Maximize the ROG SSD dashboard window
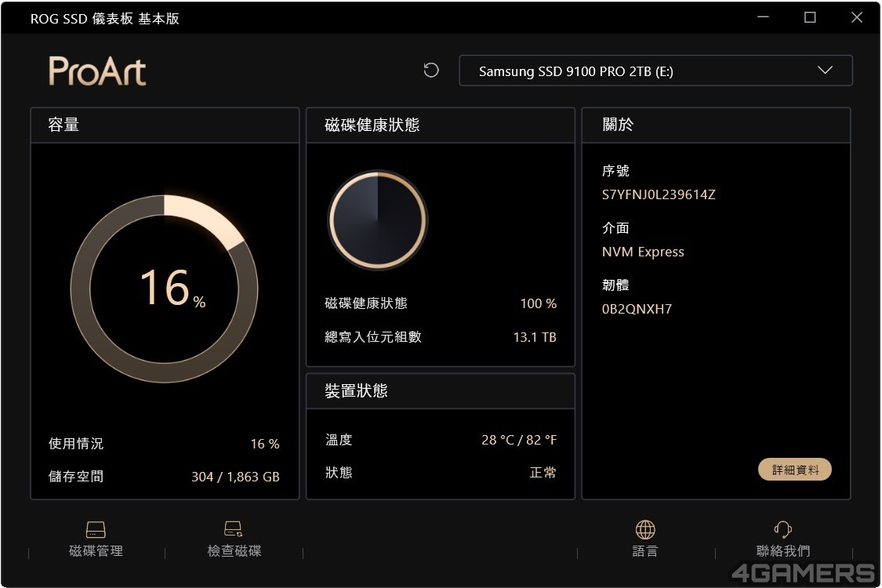This screenshot has height=588, width=882. click(x=810, y=17)
